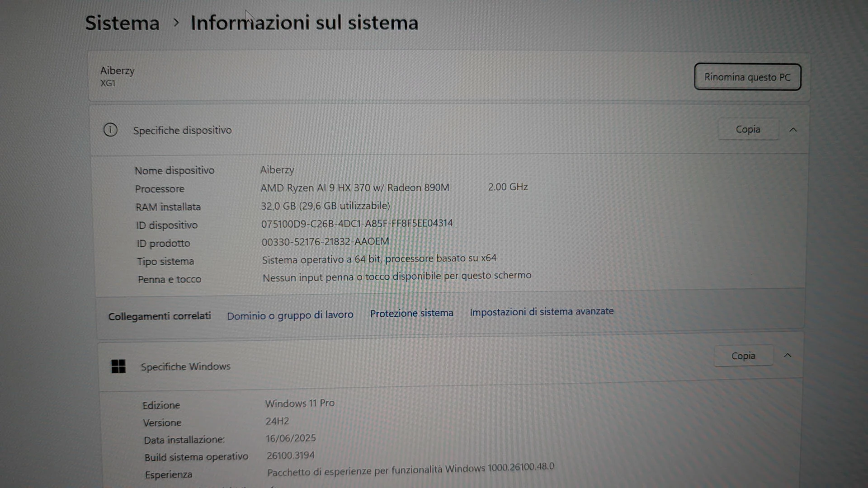Image resolution: width=868 pixels, height=488 pixels.
Task: Click the OS build value 26100.3194
Action: (290, 455)
